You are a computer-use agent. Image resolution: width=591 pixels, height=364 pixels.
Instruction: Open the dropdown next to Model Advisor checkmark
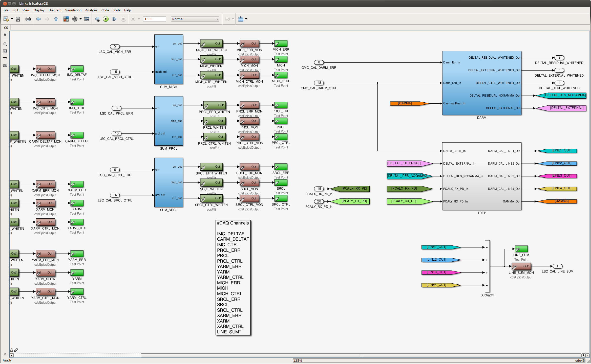click(x=233, y=19)
